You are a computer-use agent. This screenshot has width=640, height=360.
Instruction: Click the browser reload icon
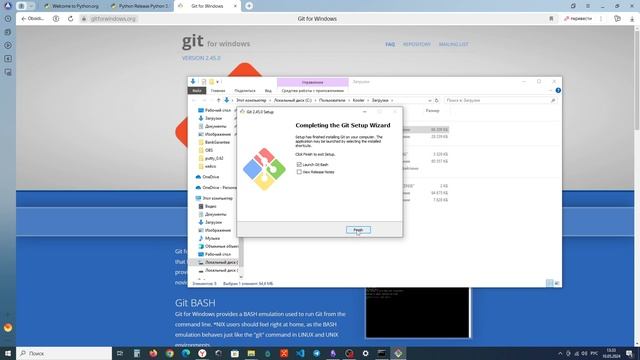[70, 19]
